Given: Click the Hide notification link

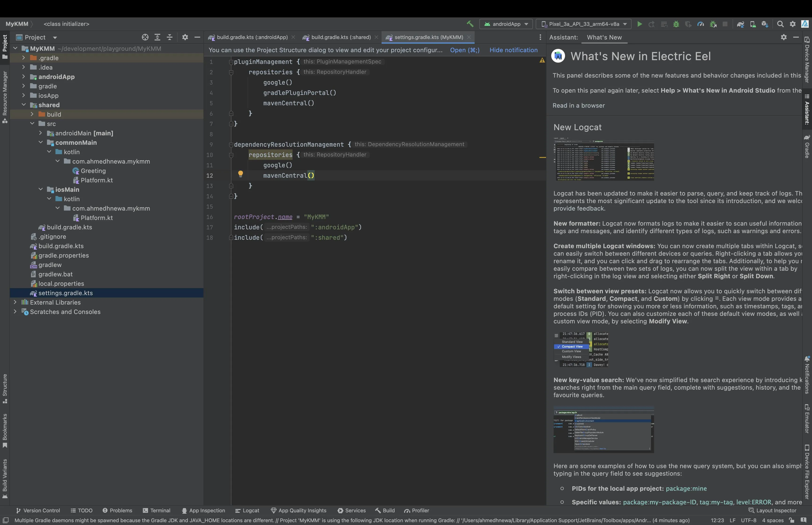Looking at the screenshot, I should click(513, 50).
